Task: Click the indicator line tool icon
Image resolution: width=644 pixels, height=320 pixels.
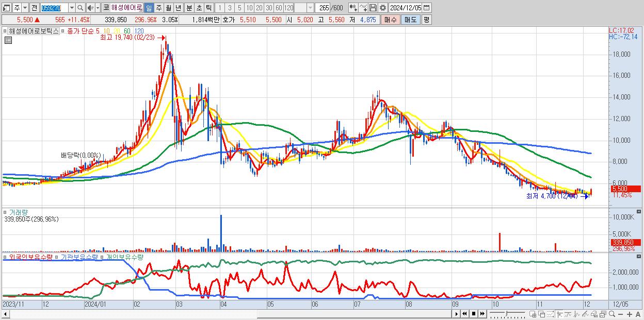Action: [363, 8]
